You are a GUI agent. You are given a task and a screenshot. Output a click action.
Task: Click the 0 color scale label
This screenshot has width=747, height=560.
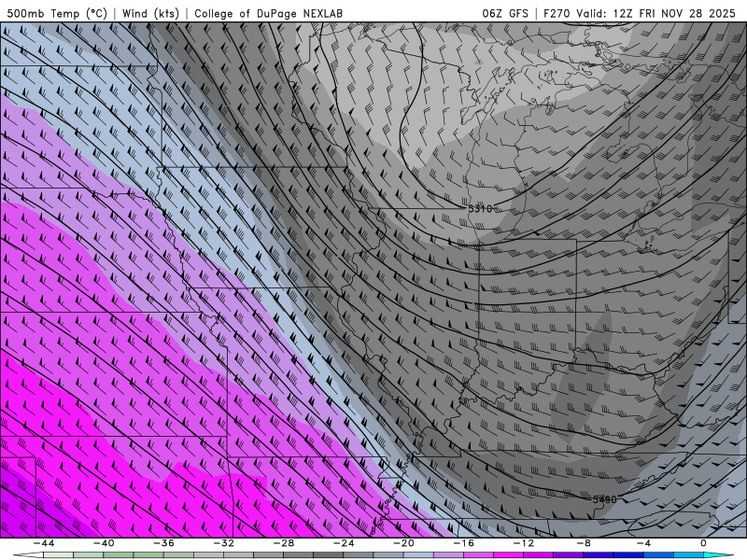coord(704,543)
